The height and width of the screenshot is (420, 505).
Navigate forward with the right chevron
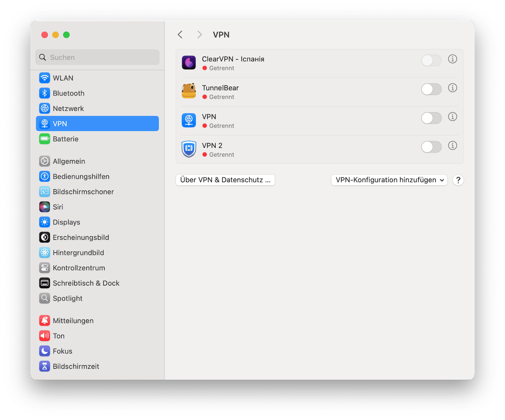pos(199,35)
